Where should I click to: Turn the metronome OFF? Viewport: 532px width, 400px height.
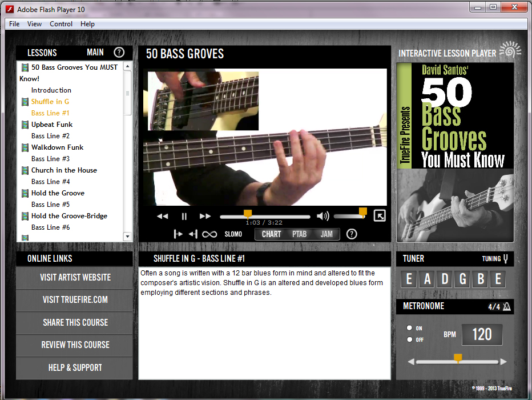coord(409,339)
